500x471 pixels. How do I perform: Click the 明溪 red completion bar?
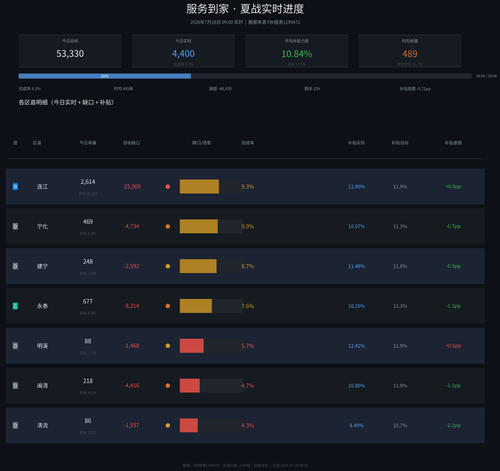tap(192, 346)
